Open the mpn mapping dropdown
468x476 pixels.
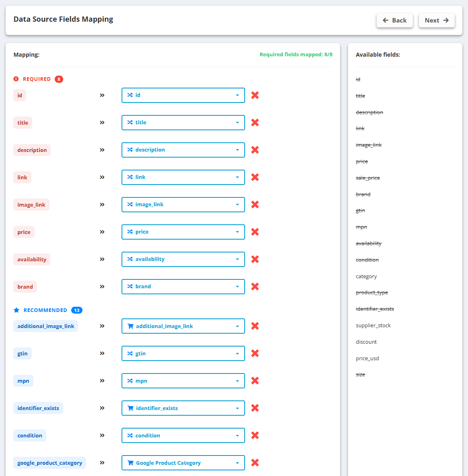pyautogui.click(x=183, y=381)
